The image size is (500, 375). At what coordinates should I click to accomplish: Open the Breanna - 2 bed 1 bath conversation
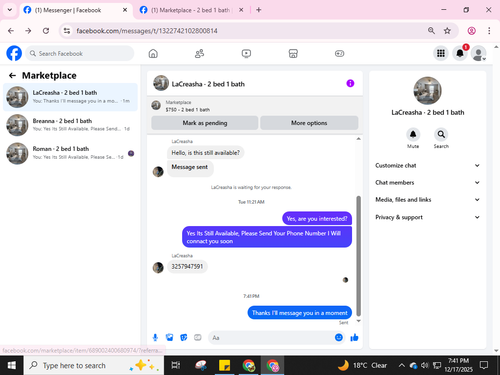pos(70,125)
